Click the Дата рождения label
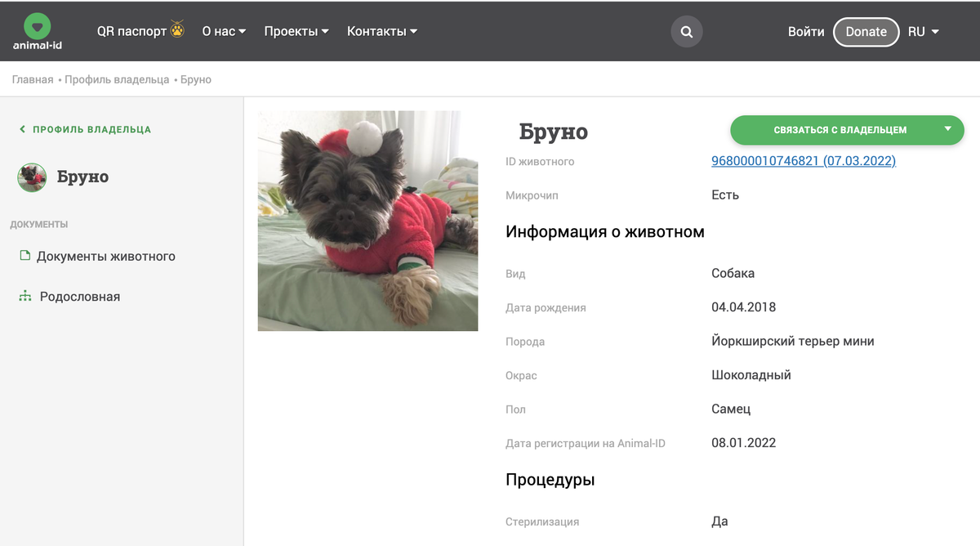Viewport: 980px width, 546px height. 546,308
